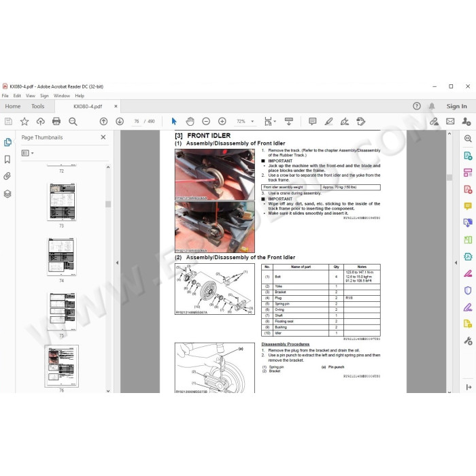Show the Layers pane
The height and width of the screenshot is (476, 476).
[7, 194]
